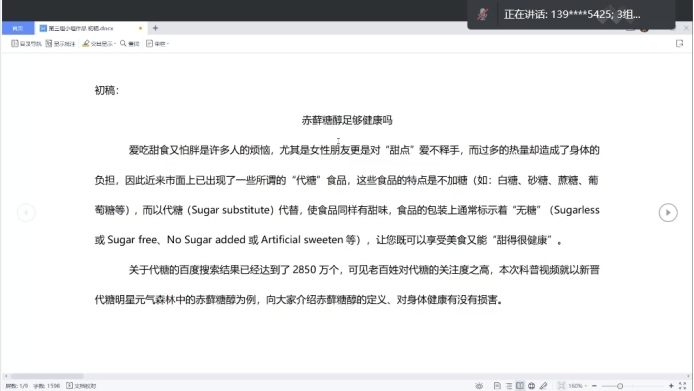Image resolution: width=694 pixels, height=391 pixels.
Task: Toggle the 目录导航 navigation pane
Action: click(26, 43)
